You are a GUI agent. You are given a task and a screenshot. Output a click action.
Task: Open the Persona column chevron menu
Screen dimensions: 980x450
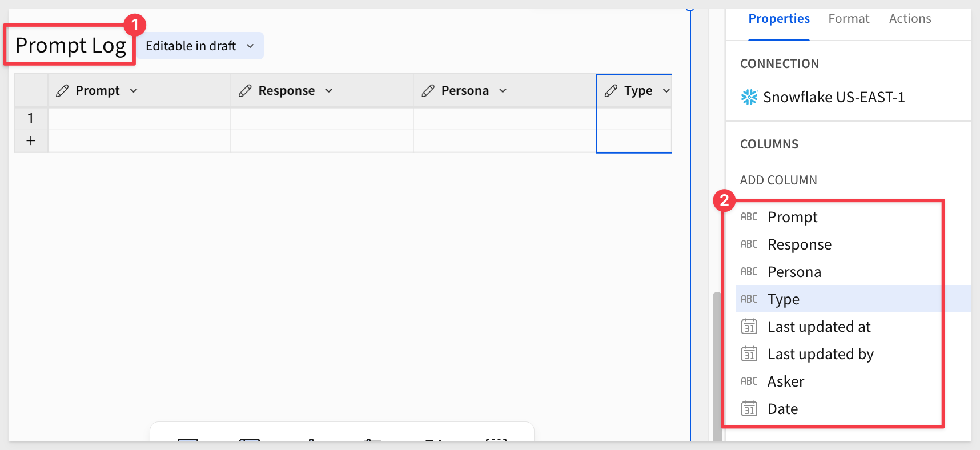click(503, 91)
